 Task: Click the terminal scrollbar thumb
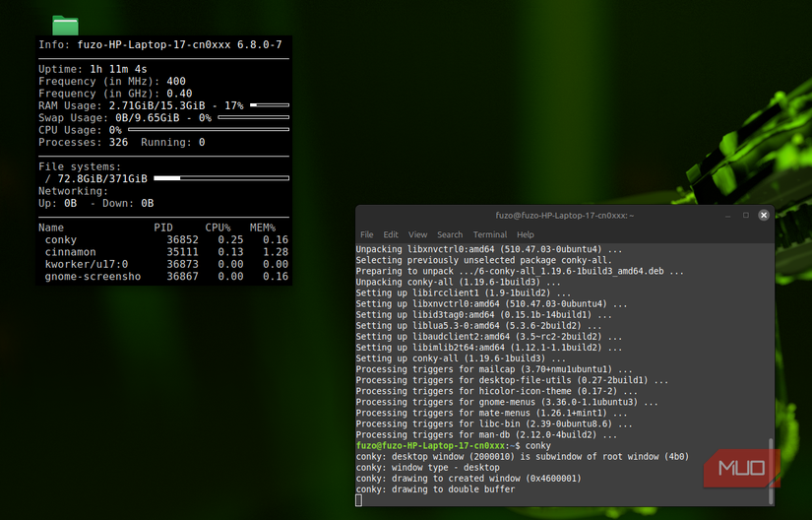[x=770, y=471]
